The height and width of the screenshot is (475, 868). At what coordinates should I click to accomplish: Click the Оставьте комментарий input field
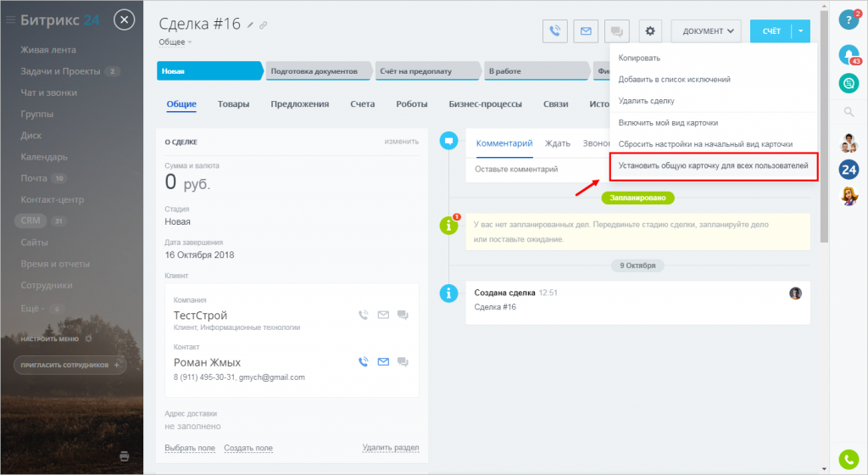pyautogui.click(x=537, y=170)
